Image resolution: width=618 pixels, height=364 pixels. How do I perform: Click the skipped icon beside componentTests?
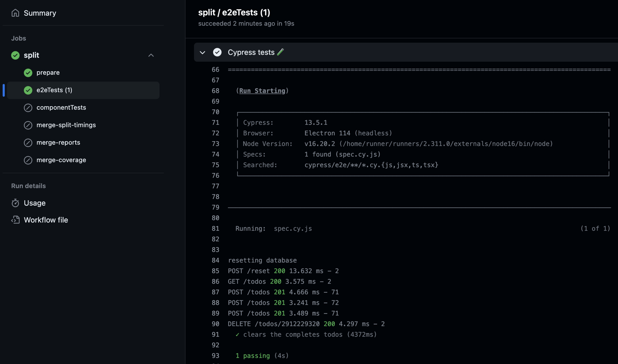click(28, 108)
